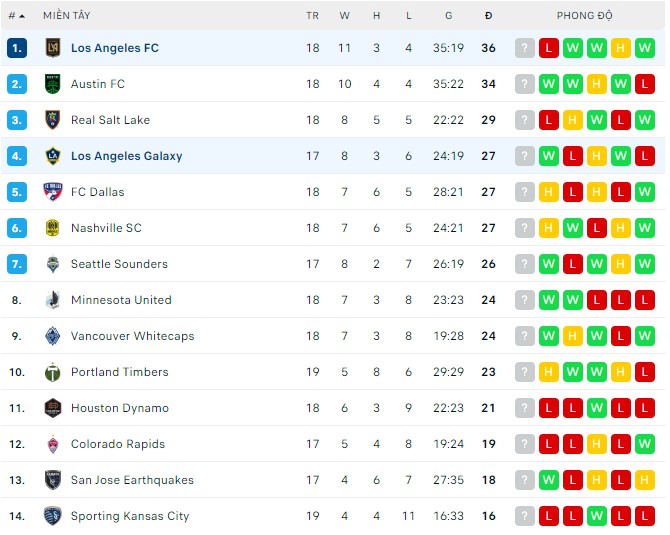Click Austin FC's latest red L badge

(x=644, y=84)
